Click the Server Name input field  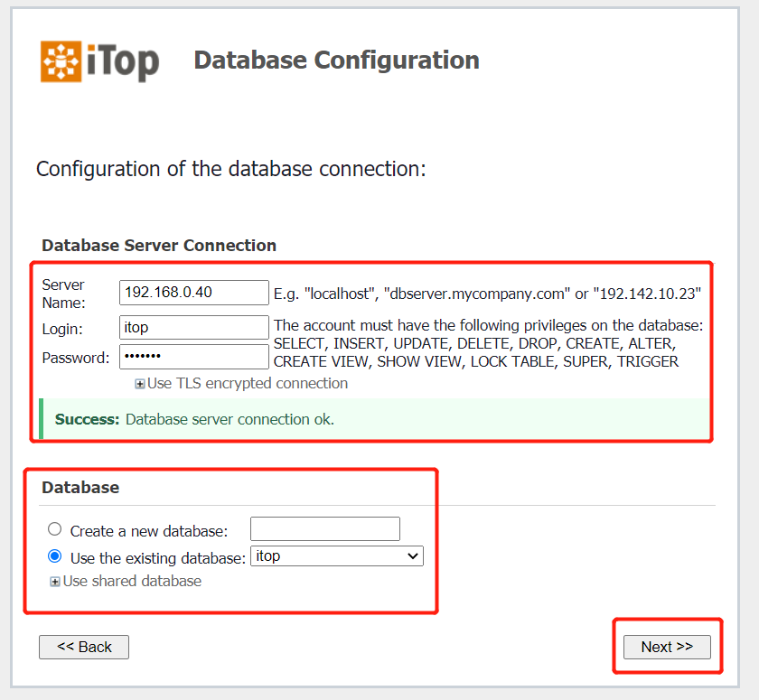(194, 293)
